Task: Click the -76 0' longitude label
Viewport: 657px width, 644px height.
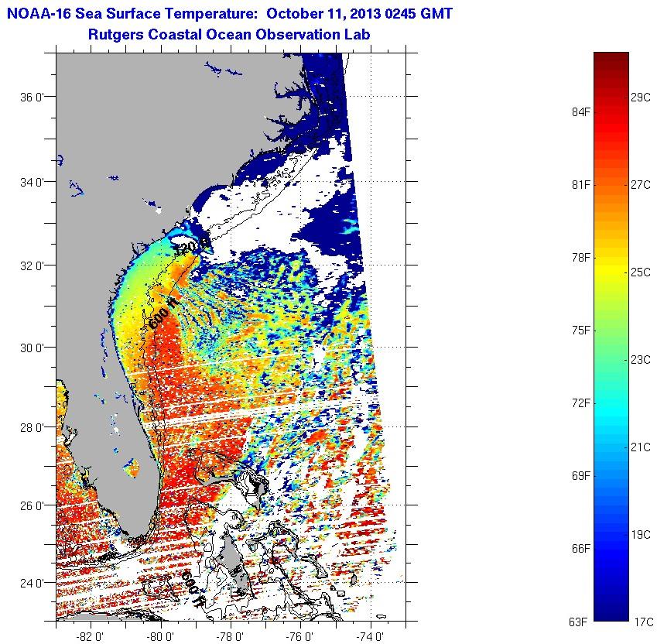Action: click(300, 637)
